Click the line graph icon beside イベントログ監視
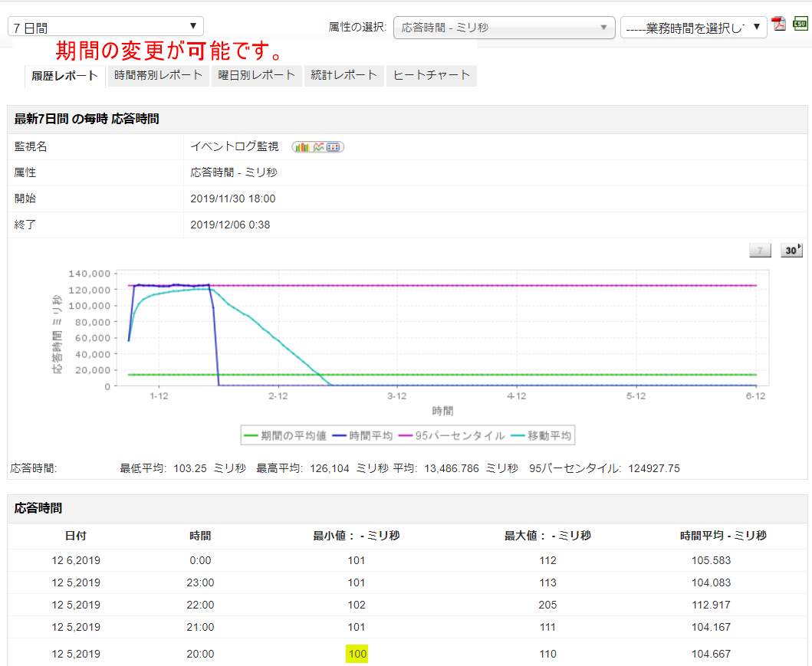Viewport: 812px width, 666px height. [318, 146]
